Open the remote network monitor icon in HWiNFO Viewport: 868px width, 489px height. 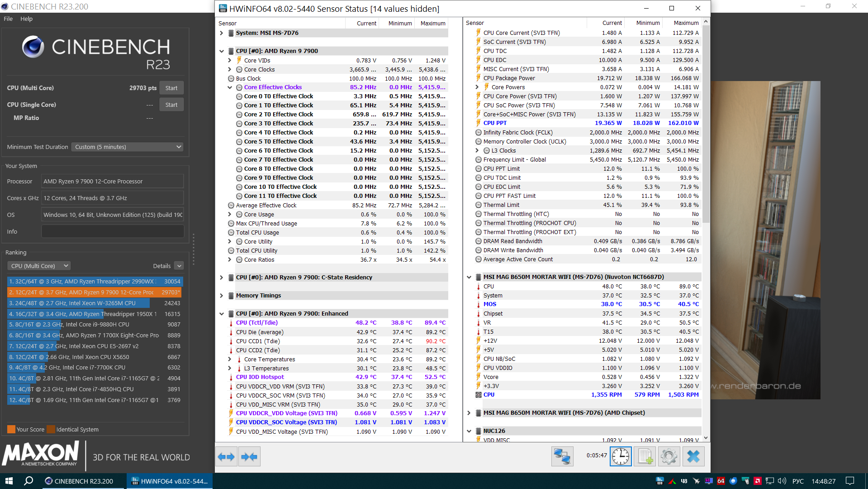point(562,456)
